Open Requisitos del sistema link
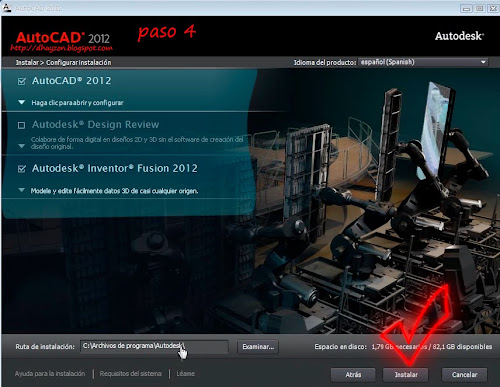The width and height of the screenshot is (500, 387). tap(131, 374)
